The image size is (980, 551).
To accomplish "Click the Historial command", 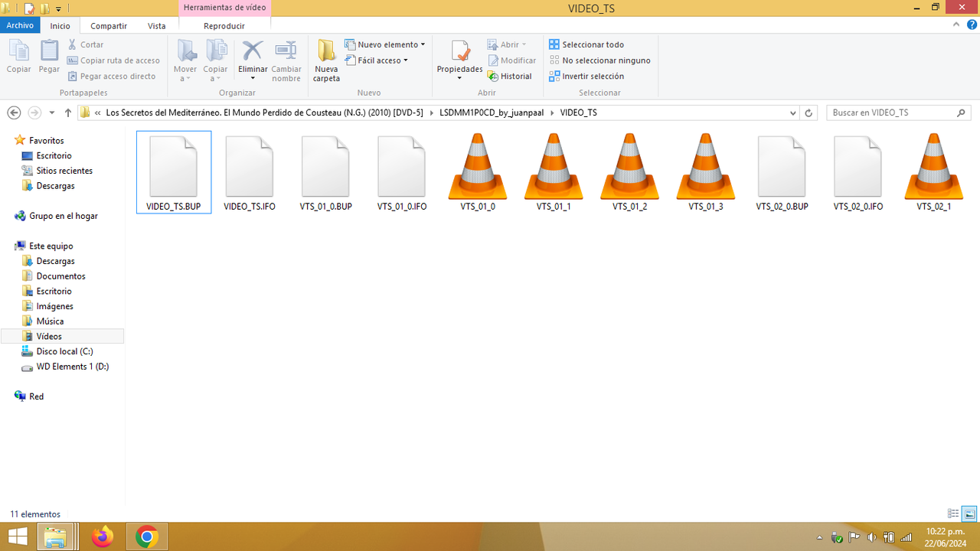I will [510, 77].
